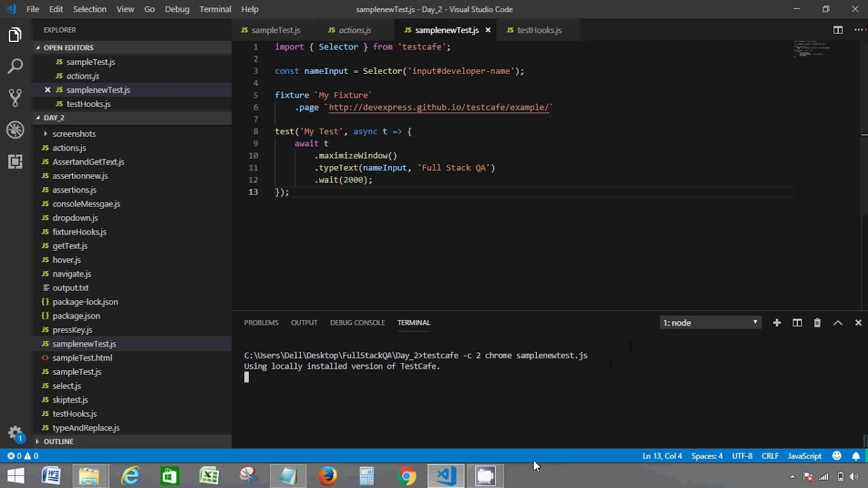This screenshot has height=488, width=868.
Task: Open the Help menu
Action: [250, 9]
